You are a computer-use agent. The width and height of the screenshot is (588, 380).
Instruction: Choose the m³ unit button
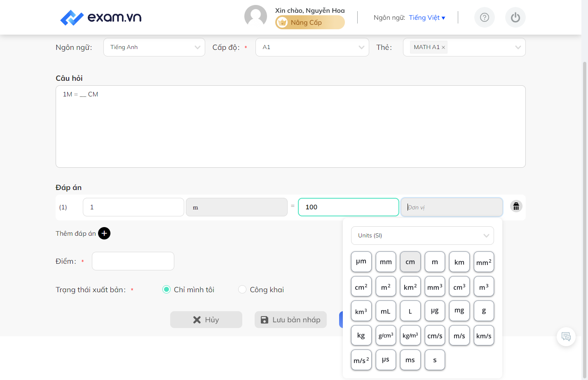[484, 286]
